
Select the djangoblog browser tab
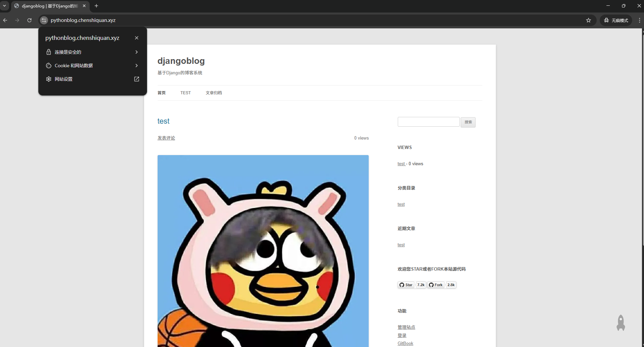50,6
